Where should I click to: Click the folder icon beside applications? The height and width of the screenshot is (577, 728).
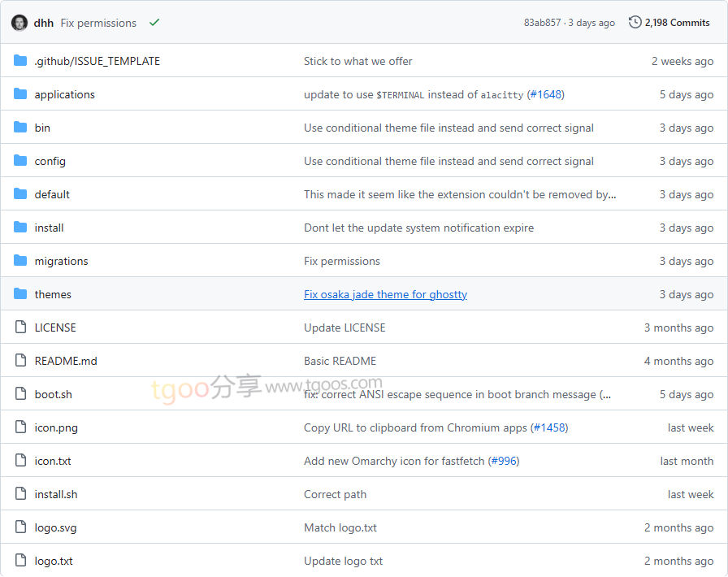point(20,94)
